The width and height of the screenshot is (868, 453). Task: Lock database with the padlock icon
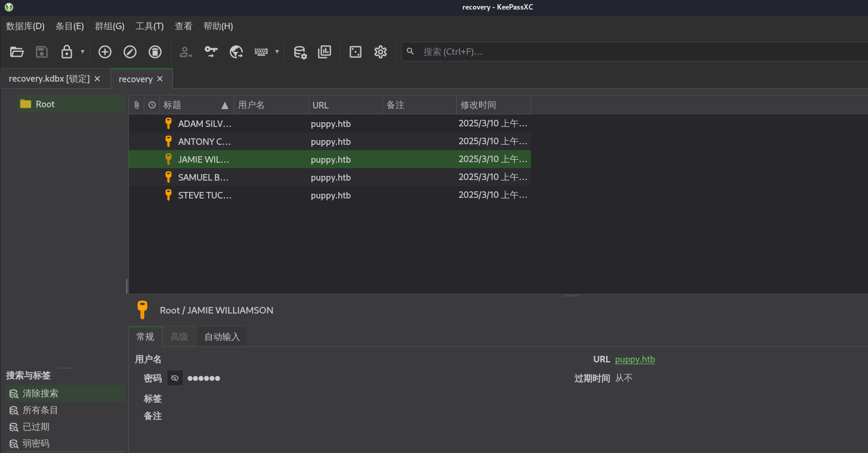[67, 52]
